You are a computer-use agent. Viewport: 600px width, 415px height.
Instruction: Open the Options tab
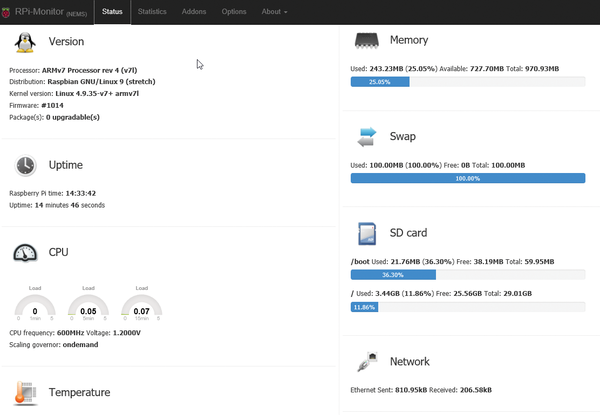click(x=234, y=12)
